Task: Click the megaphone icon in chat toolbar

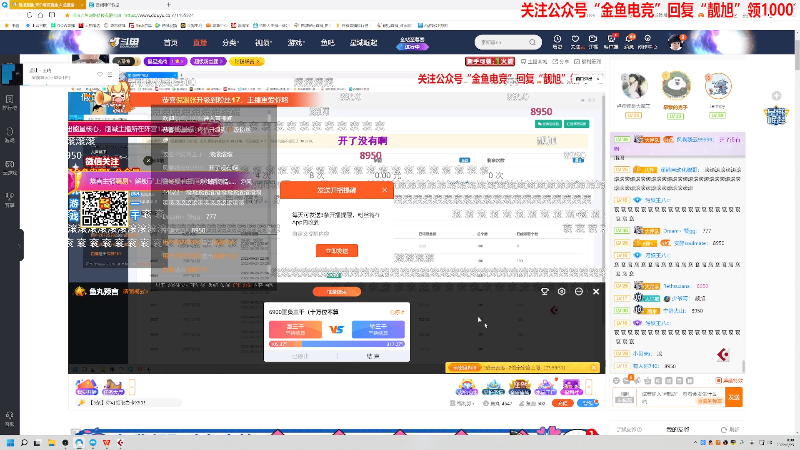Action: (x=637, y=381)
